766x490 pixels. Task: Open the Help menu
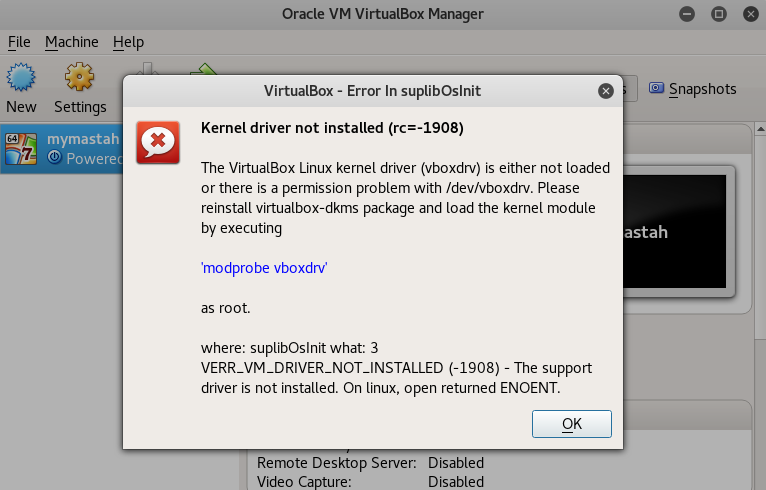tap(128, 42)
